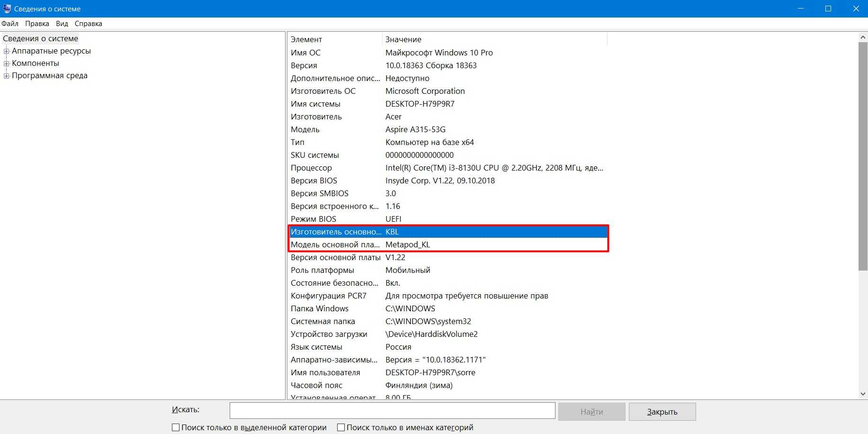Viewport: 868px width, 434px height.
Task: Maximize the Сведения о системе window
Action: [828, 9]
